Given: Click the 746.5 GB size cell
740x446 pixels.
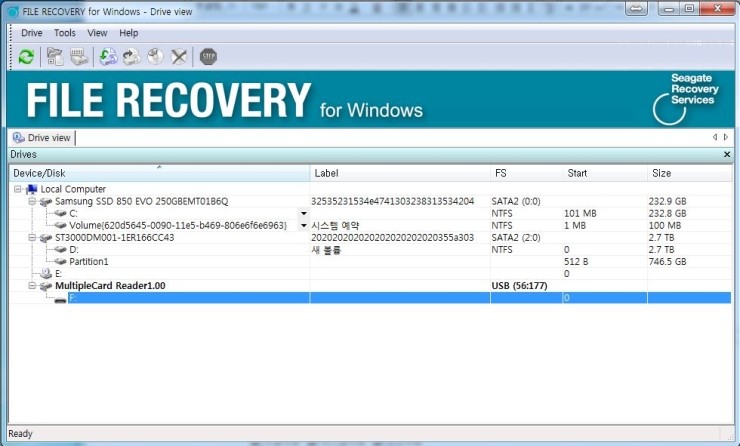Looking at the screenshot, I should pos(667,261).
